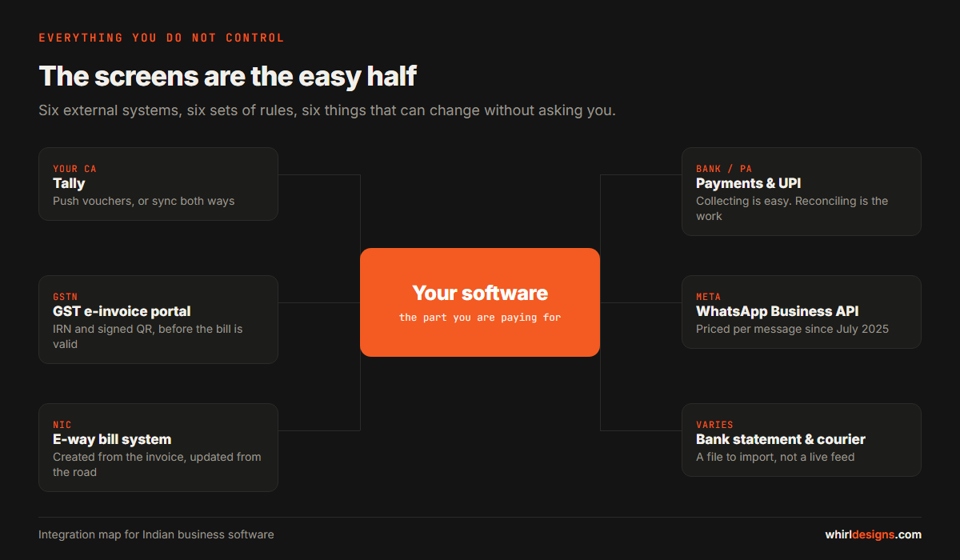Select the GST e-invoice portal card
This screenshot has height=560, width=960.
pos(158,319)
